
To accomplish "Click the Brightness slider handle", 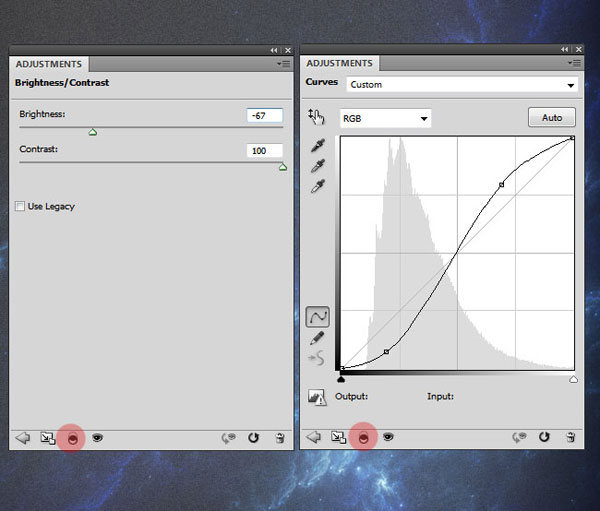I will 93,132.
